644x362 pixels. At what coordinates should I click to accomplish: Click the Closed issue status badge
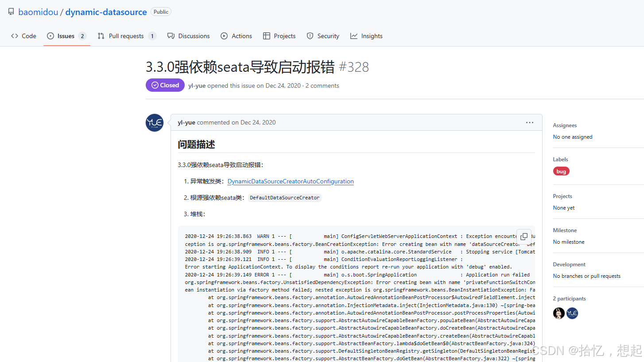[165, 85]
